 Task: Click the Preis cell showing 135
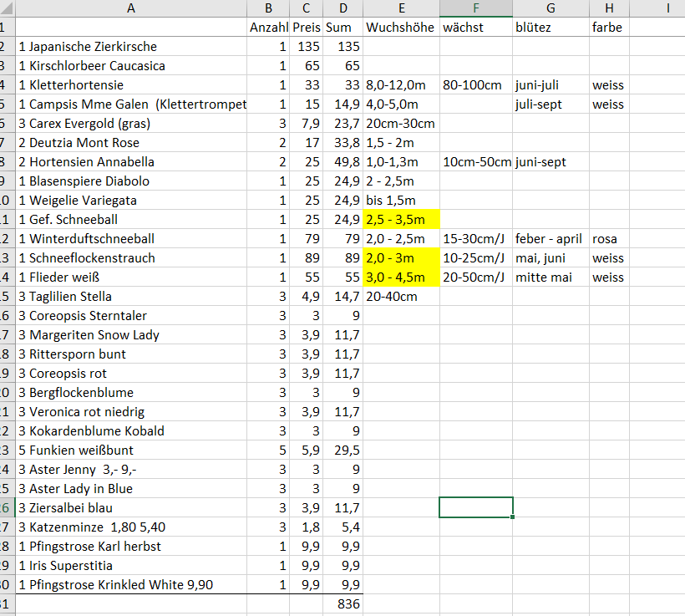pos(307,47)
